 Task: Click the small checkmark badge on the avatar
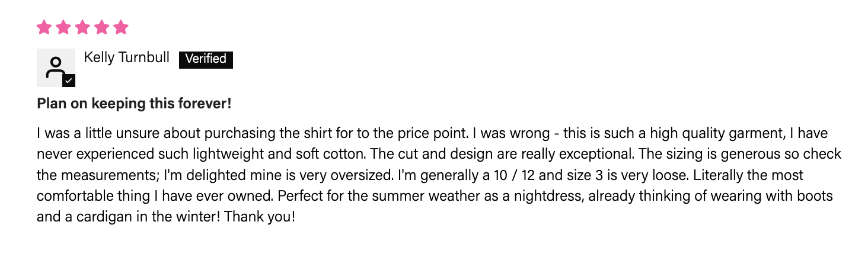tap(69, 81)
